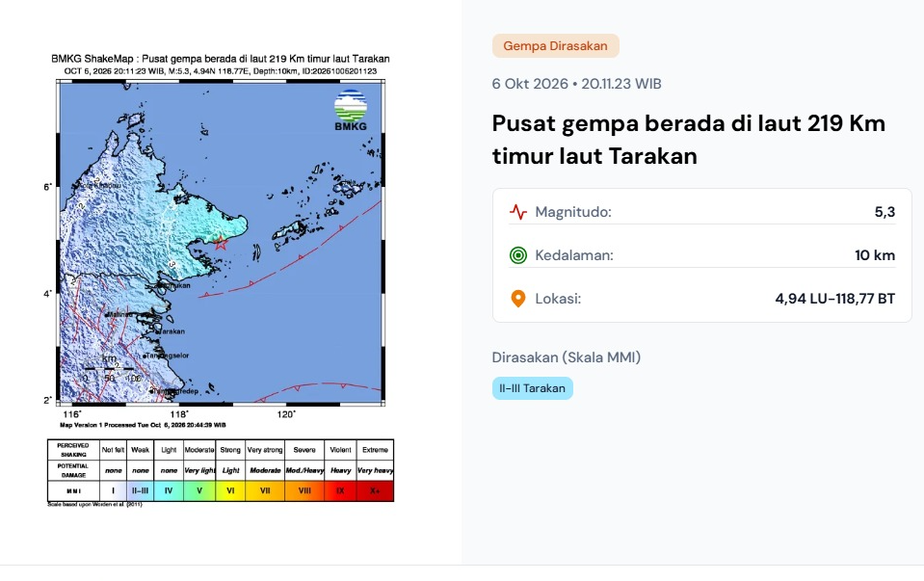
Task: Click the Dirasakan (Skala MMI) heading
Action: click(x=567, y=357)
